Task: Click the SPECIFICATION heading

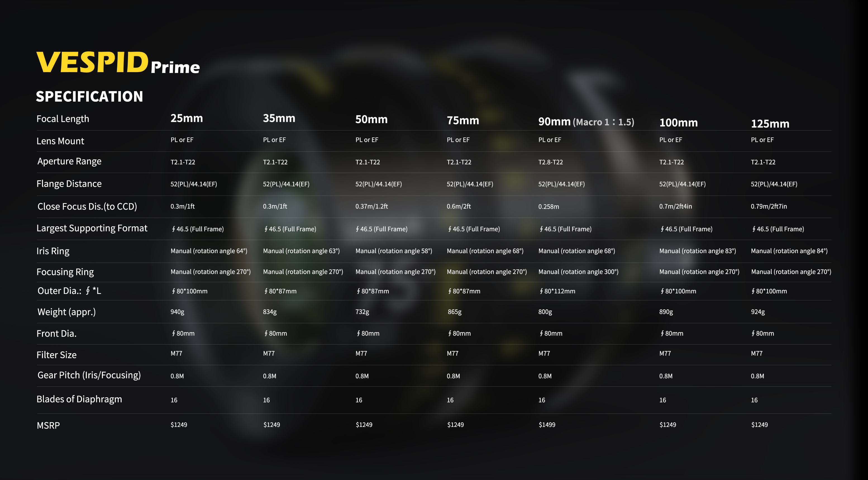Action: [89, 97]
